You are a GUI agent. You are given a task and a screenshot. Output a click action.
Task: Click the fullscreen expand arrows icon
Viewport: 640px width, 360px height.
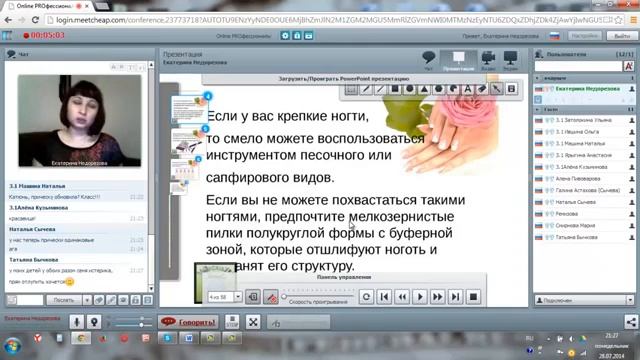(253, 322)
